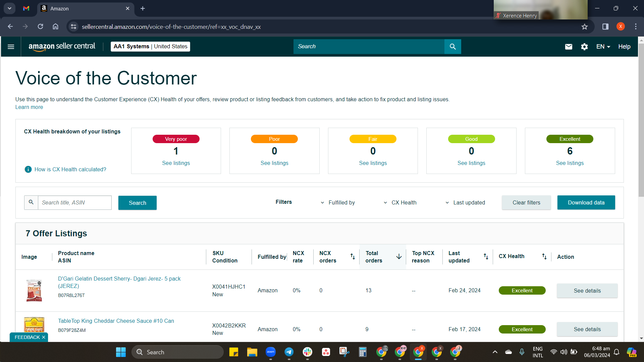Image resolution: width=644 pixels, height=362 pixels.
Task: Expand the Fulfilled by filter dropdown
Action: point(338,202)
